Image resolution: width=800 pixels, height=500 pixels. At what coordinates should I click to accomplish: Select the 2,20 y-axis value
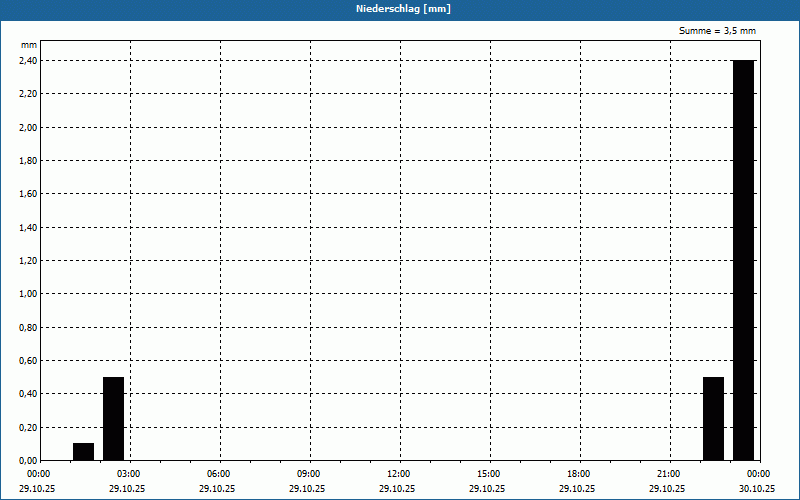(28, 94)
